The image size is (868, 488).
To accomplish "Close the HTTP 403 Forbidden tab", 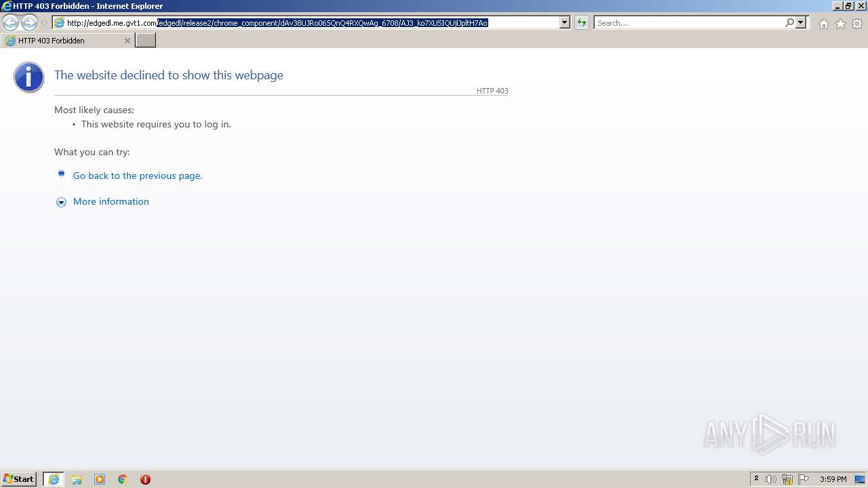I will click(127, 41).
